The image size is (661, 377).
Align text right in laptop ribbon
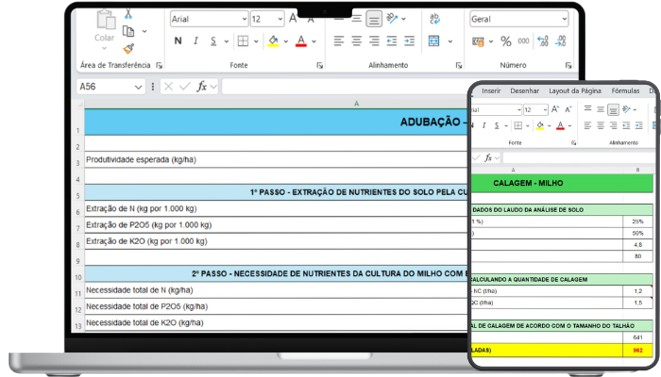coord(374,41)
